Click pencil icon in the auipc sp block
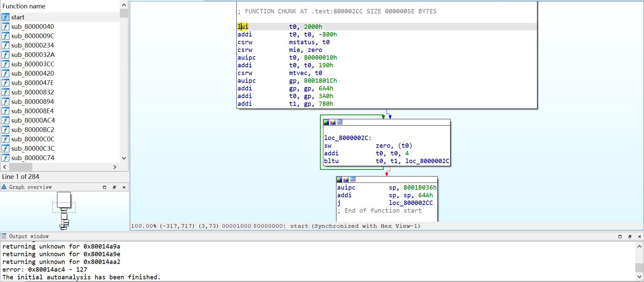 point(346,180)
